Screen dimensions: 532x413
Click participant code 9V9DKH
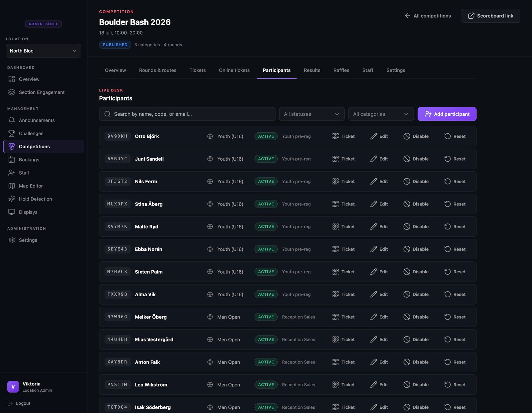coord(117,136)
